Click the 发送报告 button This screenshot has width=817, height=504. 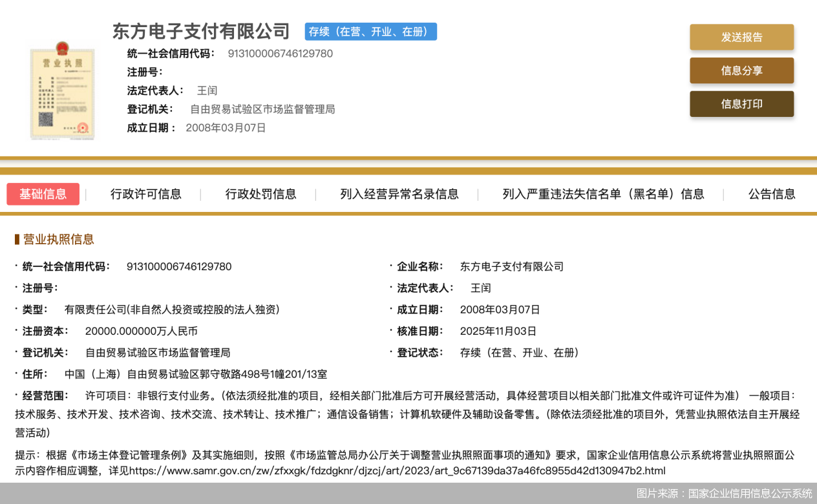coord(741,37)
